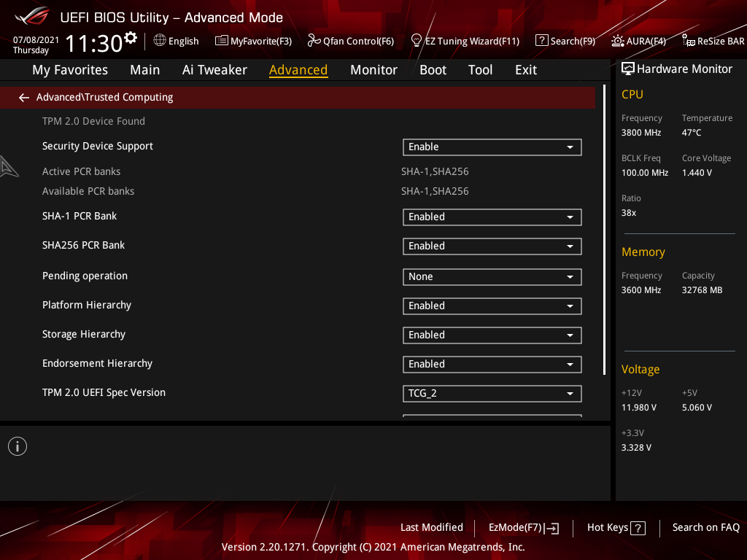Click the TPM 2.0 Device Found text
This screenshot has height=560, width=747.
point(93,121)
